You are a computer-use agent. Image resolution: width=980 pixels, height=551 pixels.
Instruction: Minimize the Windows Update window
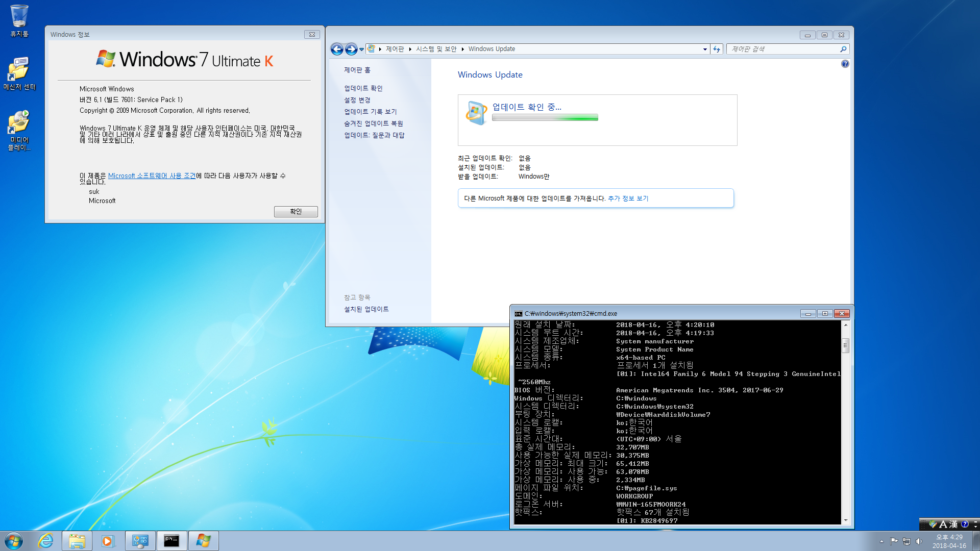tap(807, 35)
